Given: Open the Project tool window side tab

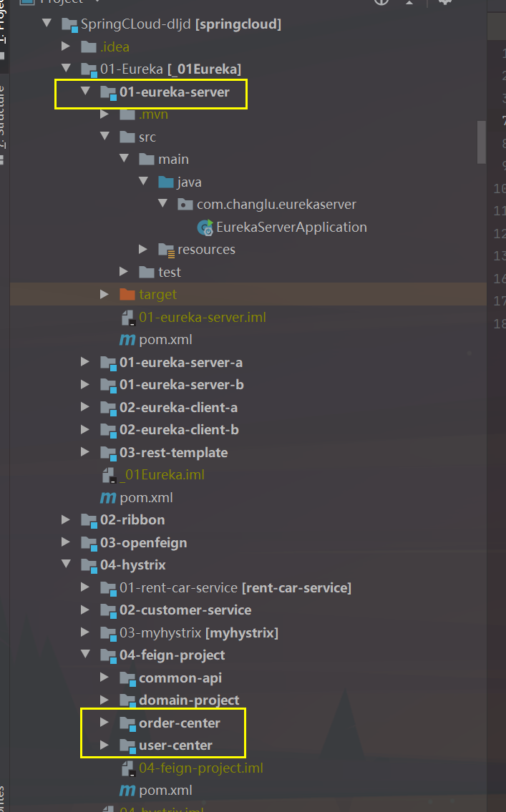Looking at the screenshot, I should tap(4, 29).
